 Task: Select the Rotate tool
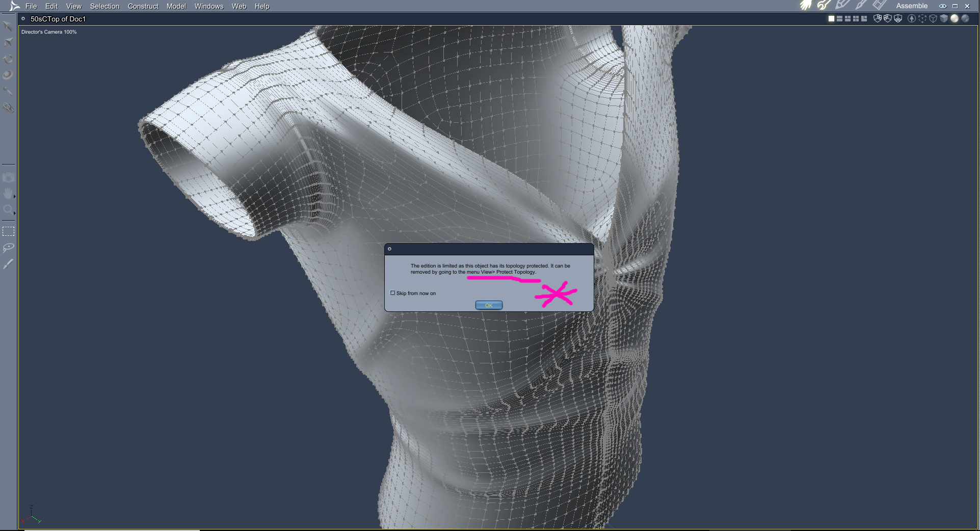(x=8, y=59)
